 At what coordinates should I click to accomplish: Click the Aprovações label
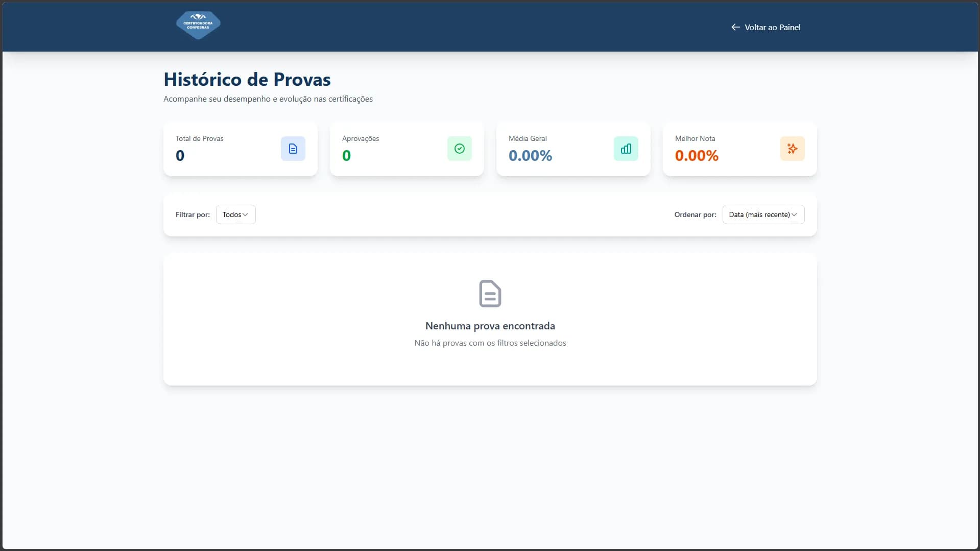(x=361, y=138)
